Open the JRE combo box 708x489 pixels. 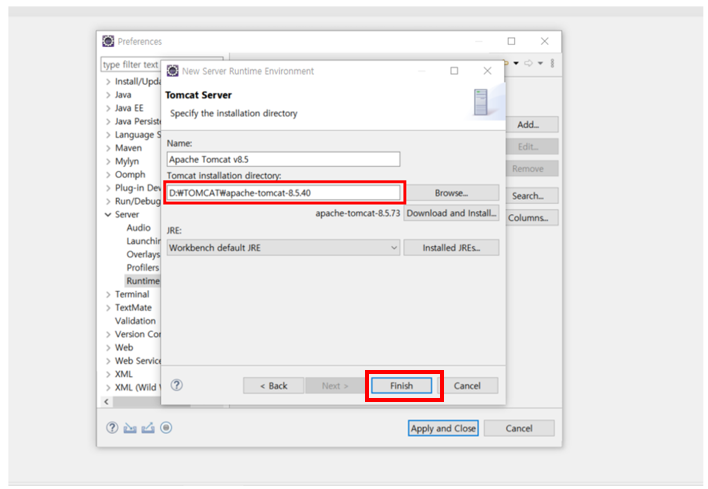(x=283, y=247)
